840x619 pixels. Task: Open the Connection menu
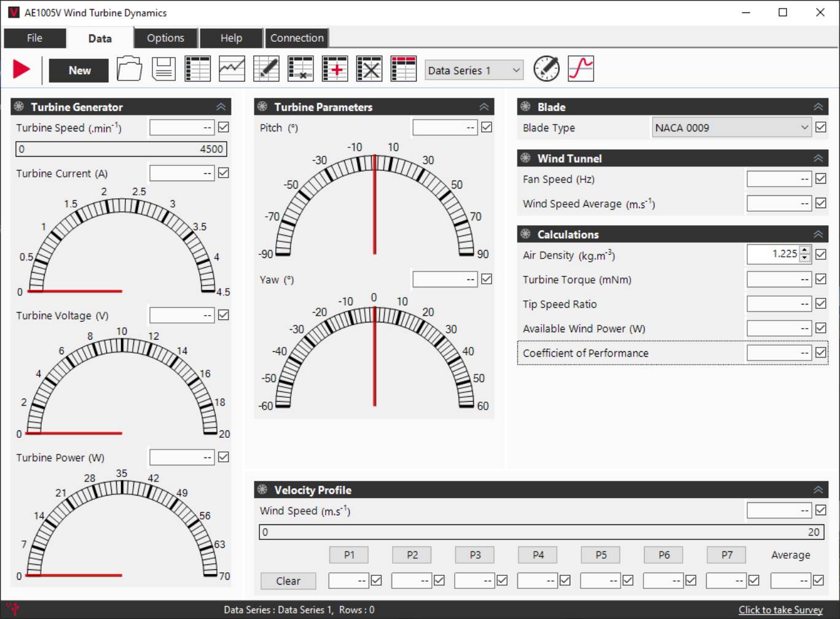(x=297, y=37)
